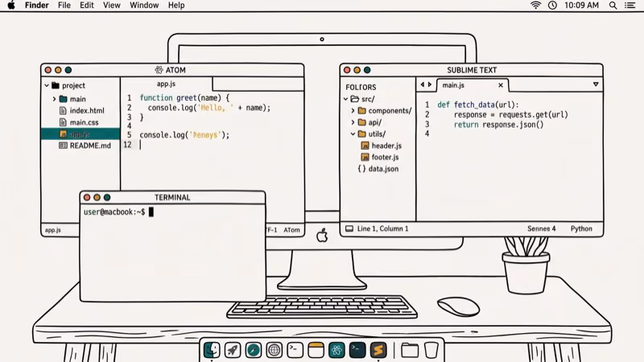Click the README.md book icon in Atom
Screen dimensions: 644x362
click(x=63, y=146)
